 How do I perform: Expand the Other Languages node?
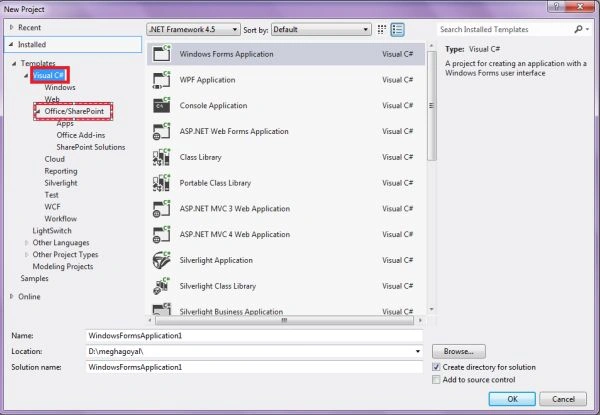click(26, 243)
